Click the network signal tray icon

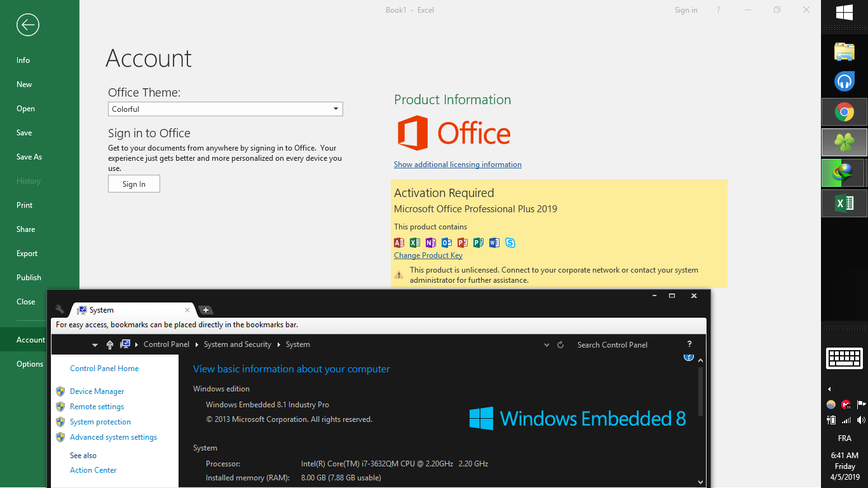click(846, 420)
